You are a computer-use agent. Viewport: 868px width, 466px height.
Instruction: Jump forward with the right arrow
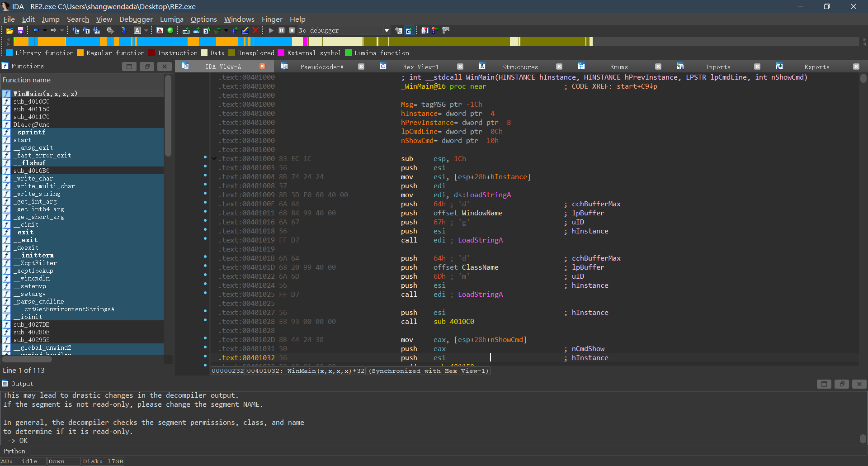(53, 30)
